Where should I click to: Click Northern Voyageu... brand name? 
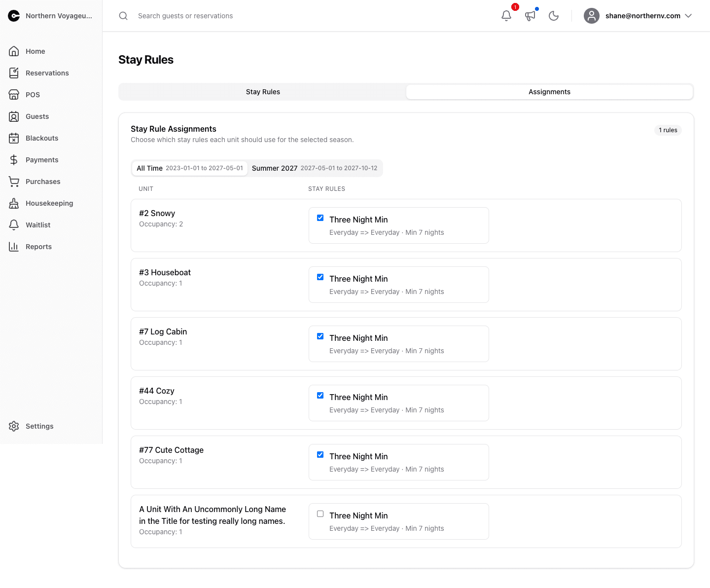(59, 16)
